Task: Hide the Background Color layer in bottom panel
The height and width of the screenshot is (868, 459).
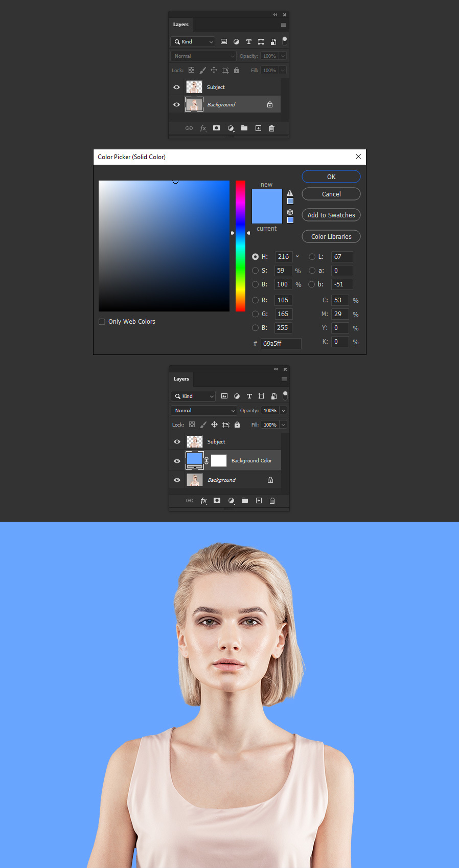Action: pyautogui.click(x=177, y=461)
